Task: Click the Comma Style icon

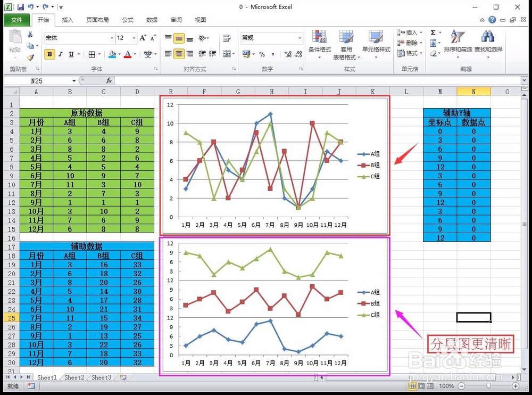Action: 273,54
